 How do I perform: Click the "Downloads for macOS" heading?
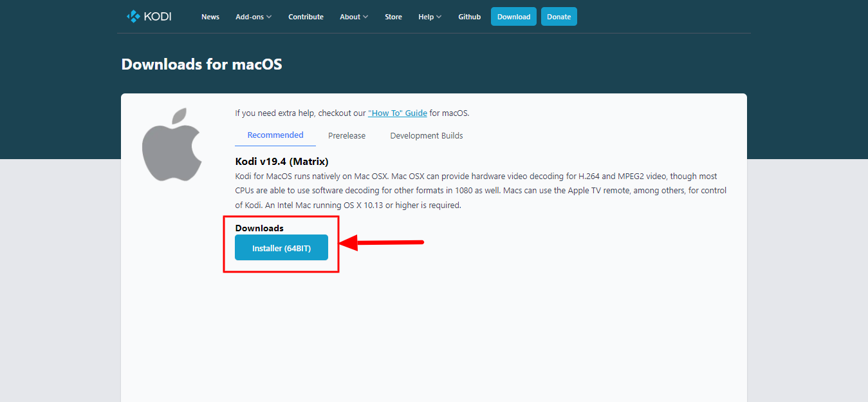click(x=201, y=64)
